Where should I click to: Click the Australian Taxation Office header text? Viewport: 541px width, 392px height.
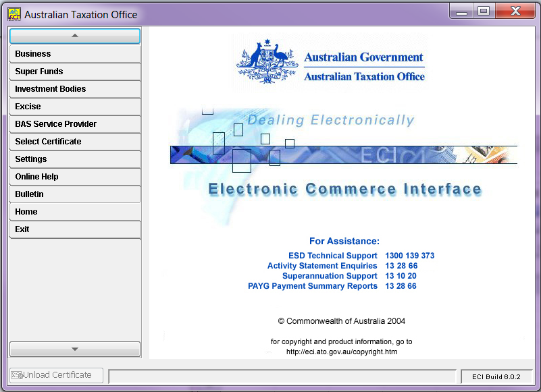coord(364,76)
